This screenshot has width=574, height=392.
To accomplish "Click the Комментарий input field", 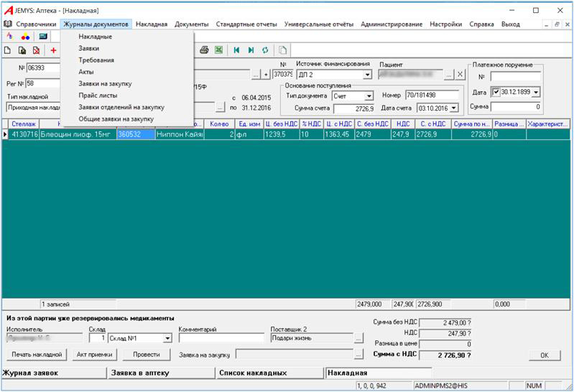I will tap(221, 338).
